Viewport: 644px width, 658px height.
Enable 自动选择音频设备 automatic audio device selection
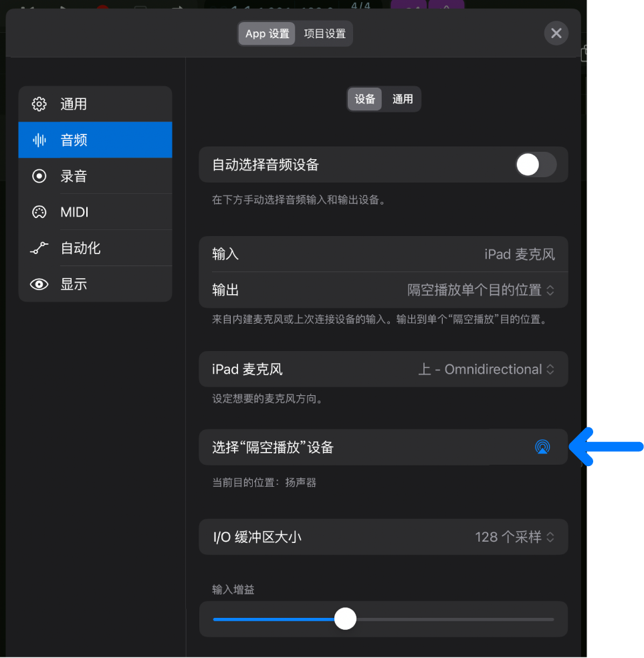coord(535,164)
